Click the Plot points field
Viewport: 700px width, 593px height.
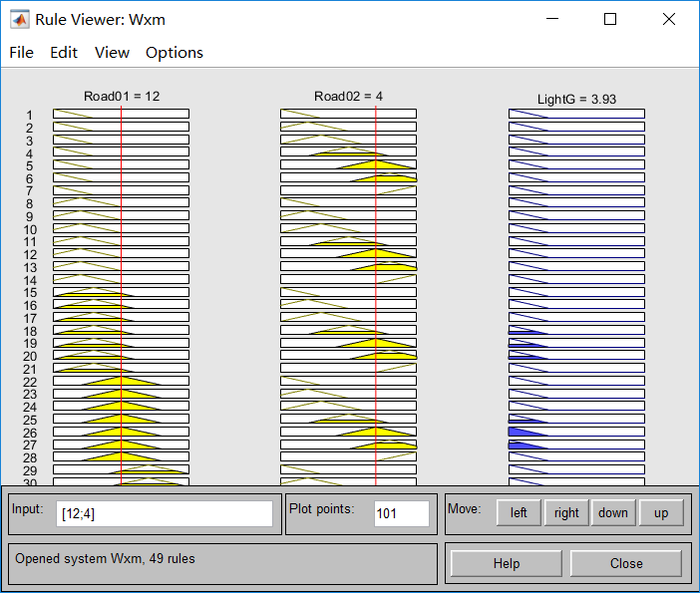pyautogui.click(x=401, y=513)
